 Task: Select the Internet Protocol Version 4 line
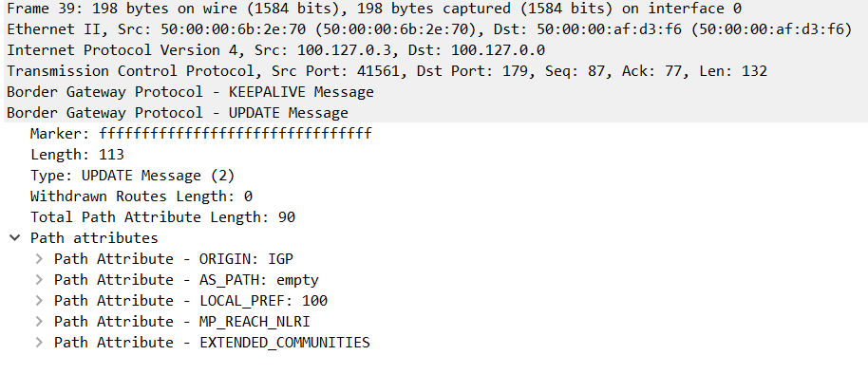pyautogui.click(x=434, y=50)
